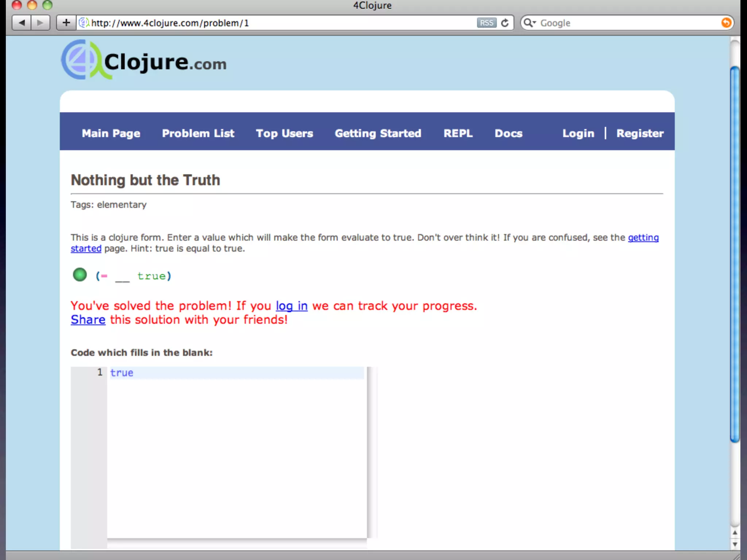
Task: Add bookmark with the plus button
Action: coord(66,23)
